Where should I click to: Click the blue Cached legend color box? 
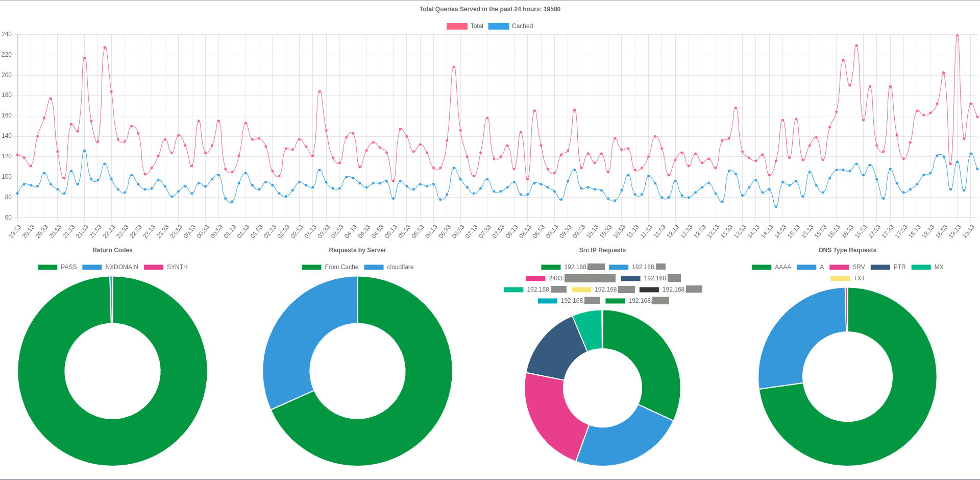498,26
